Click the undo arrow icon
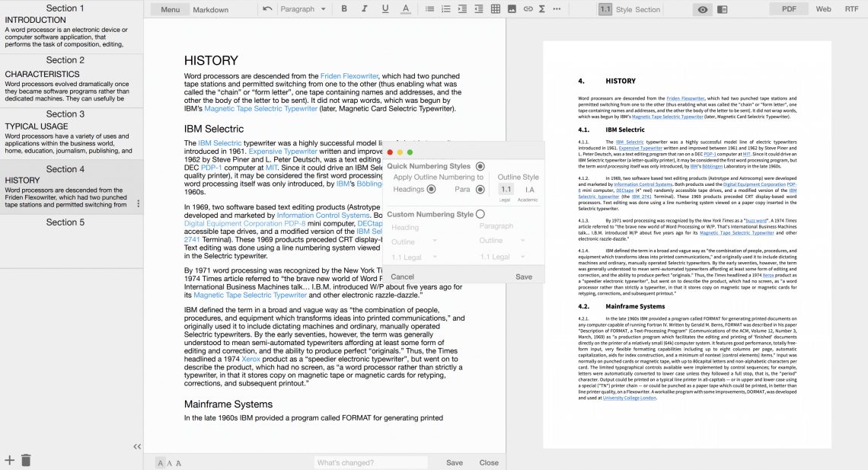The height and width of the screenshot is (470, 868). [x=267, y=9]
